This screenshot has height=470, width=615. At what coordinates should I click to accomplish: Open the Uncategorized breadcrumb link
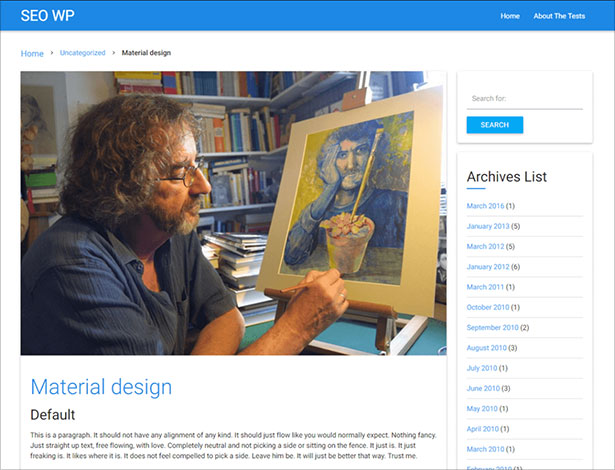(82, 53)
